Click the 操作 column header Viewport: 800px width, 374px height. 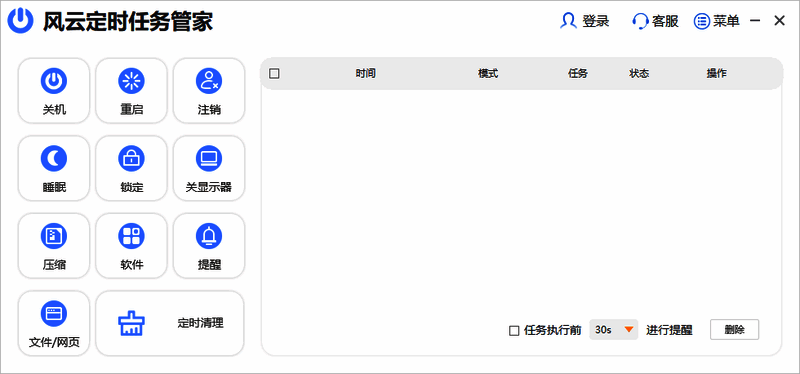pyautogui.click(x=716, y=73)
